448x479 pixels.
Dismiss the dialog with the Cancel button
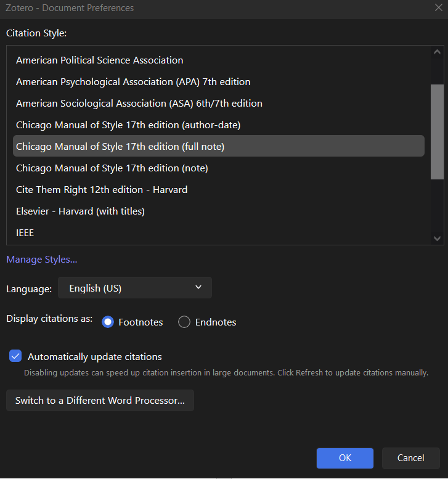tap(411, 458)
